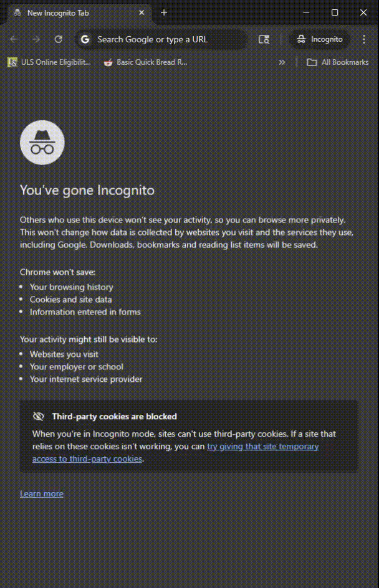Viewport: 379px width, 588px height.
Task: Click the crossed-out eye cookies icon
Action: [x=39, y=416]
